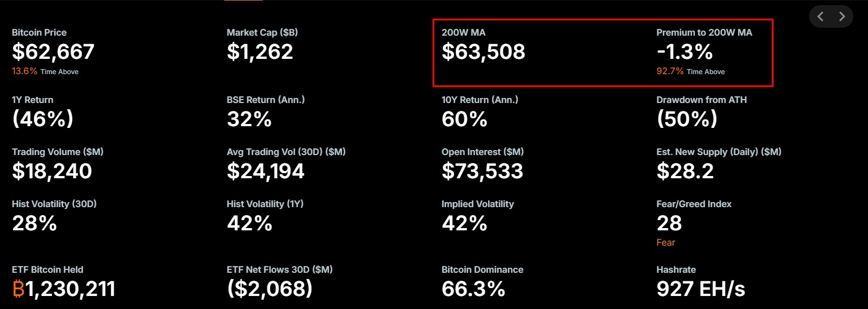Select the 10Y Return (Ann.) value
This screenshot has height=309, width=868.
(464, 119)
